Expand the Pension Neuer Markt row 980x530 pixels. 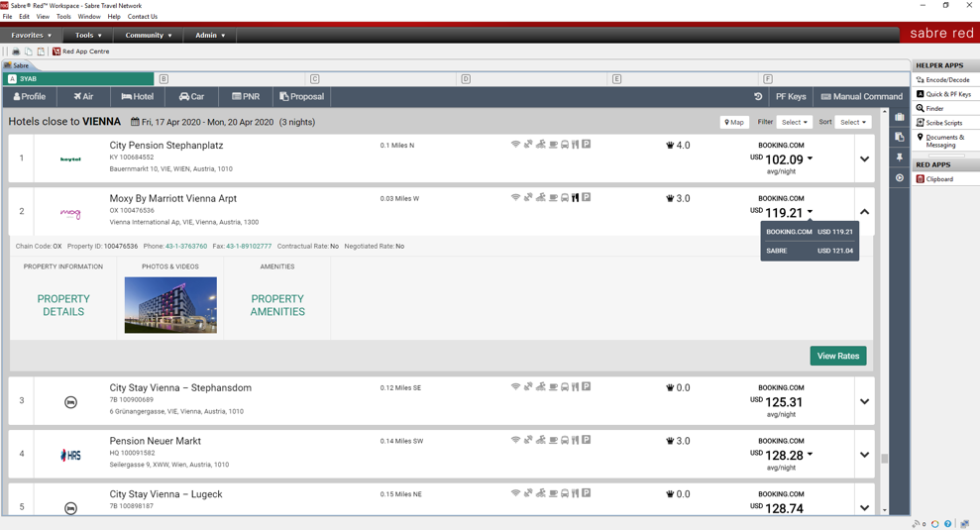(x=864, y=455)
